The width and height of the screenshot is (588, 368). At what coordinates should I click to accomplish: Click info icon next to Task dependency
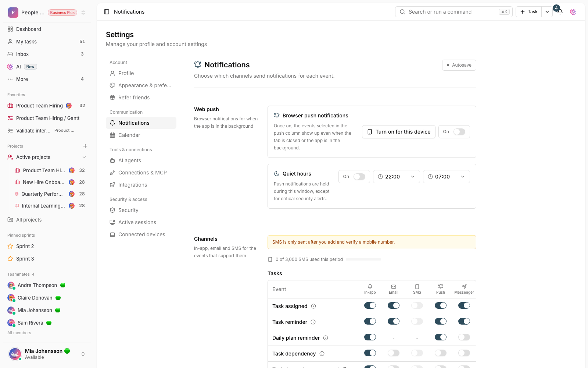[322, 354]
